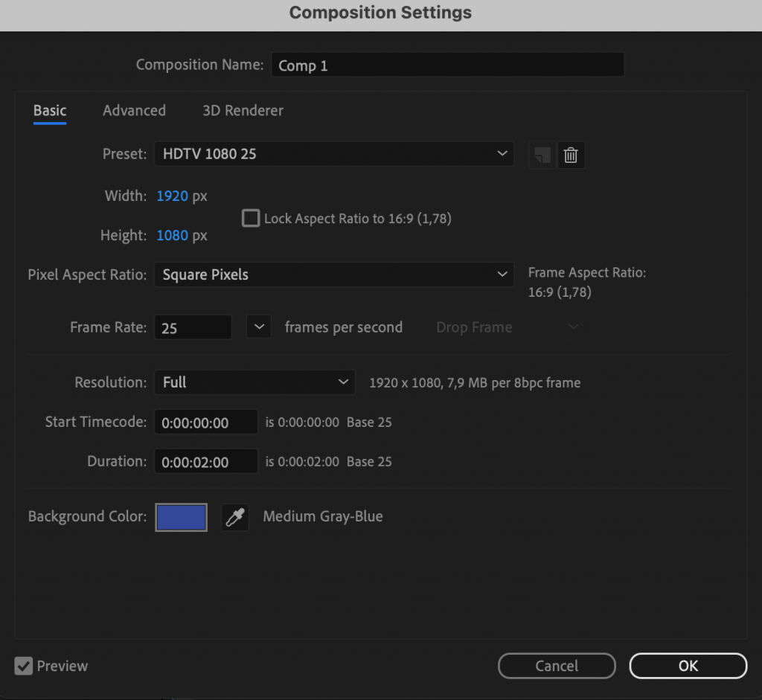Screen dimensions: 762x700
Task: Open the Resolution dropdown set to Full
Action: click(x=254, y=382)
